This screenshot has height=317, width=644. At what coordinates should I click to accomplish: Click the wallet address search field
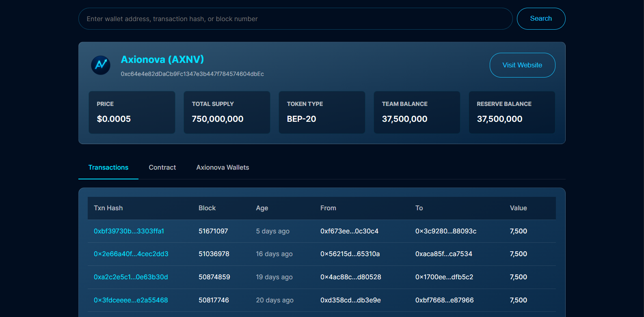pos(295,19)
